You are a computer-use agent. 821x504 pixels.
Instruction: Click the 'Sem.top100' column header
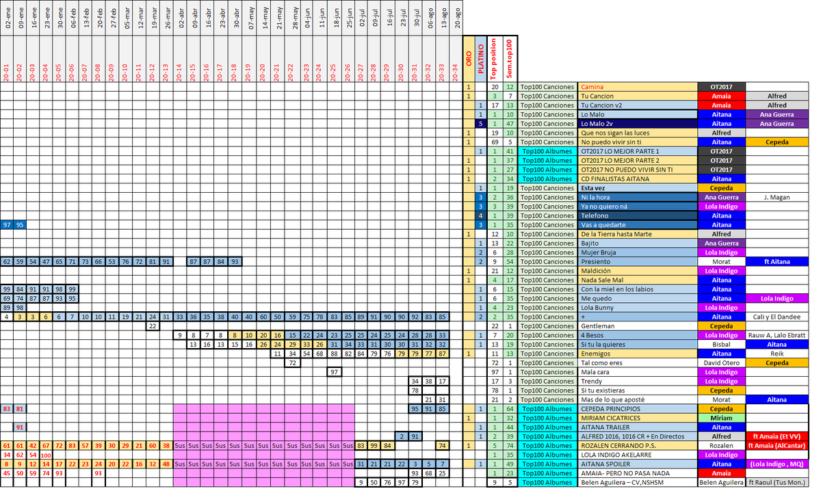pos(510,59)
